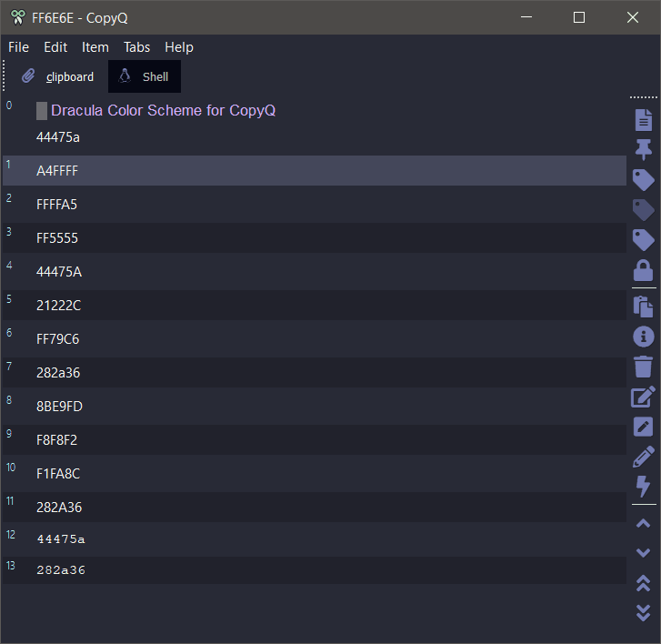The image size is (661, 644).
Task: Click the padlock encrypt icon
Action: click(644, 270)
